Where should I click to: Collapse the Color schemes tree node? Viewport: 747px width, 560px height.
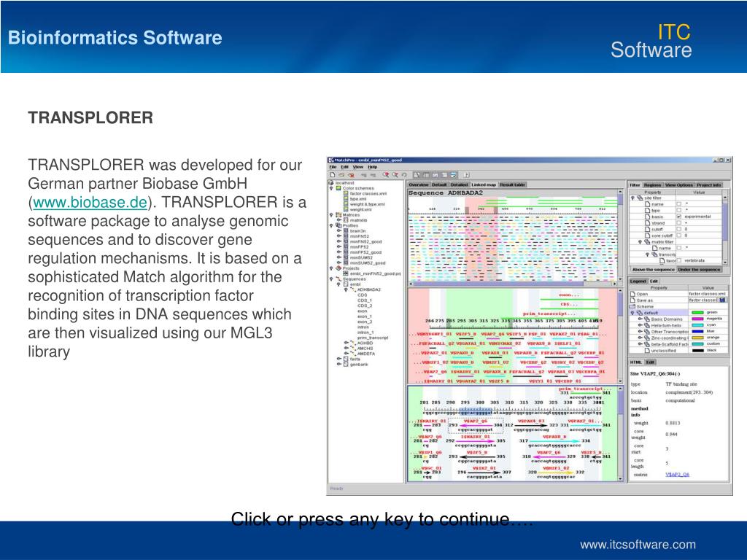(331, 188)
